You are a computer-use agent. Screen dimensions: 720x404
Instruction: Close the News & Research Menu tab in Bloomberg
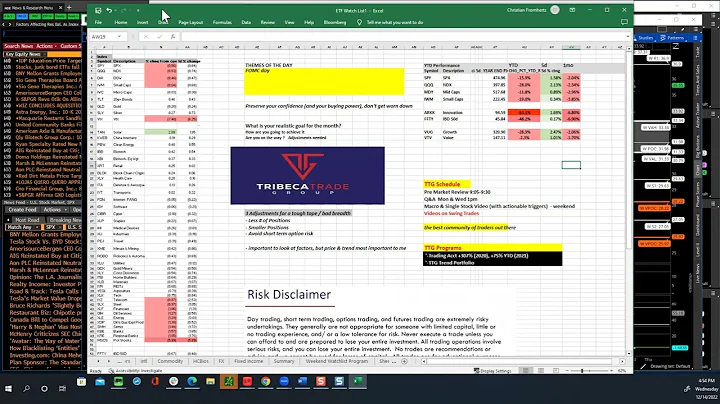coord(60,7)
